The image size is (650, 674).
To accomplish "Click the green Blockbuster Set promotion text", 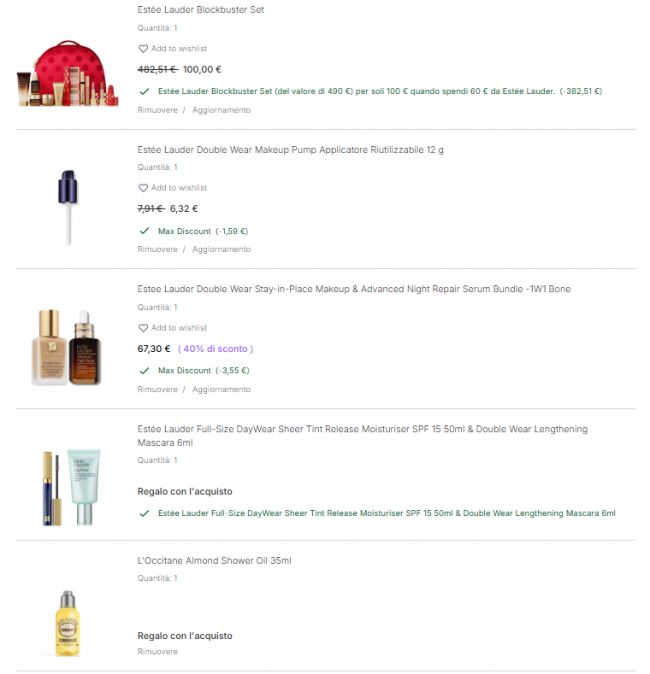I will point(380,91).
